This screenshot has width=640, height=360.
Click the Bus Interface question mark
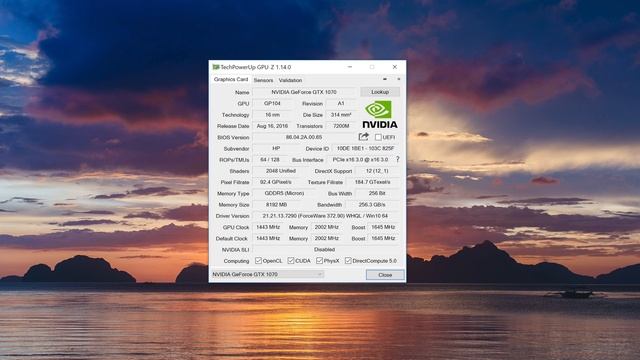(x=398, y=160)
